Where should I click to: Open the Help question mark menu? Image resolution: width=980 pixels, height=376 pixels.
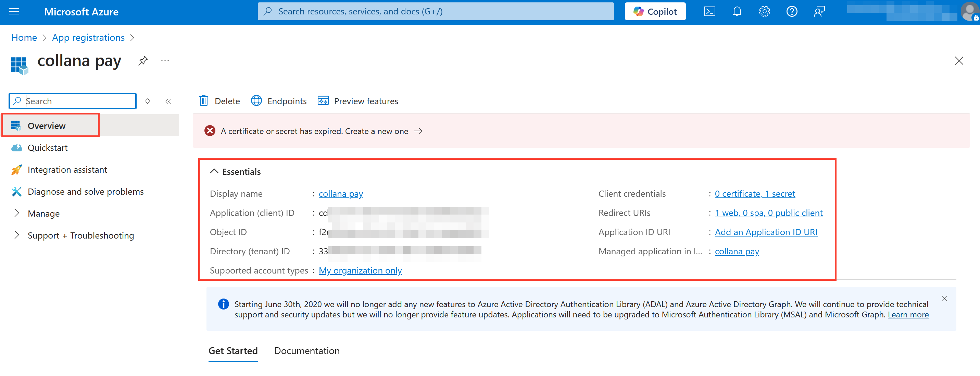[x=792, y=11]
